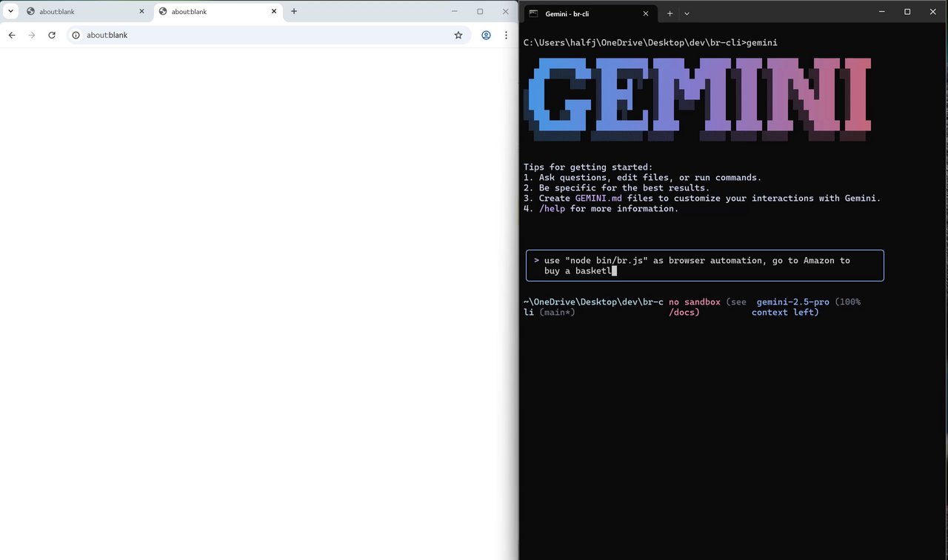Maximize the terminal window
Image resolution: width=948 pixels, height=560 pixels.
[x=907, y=11]
